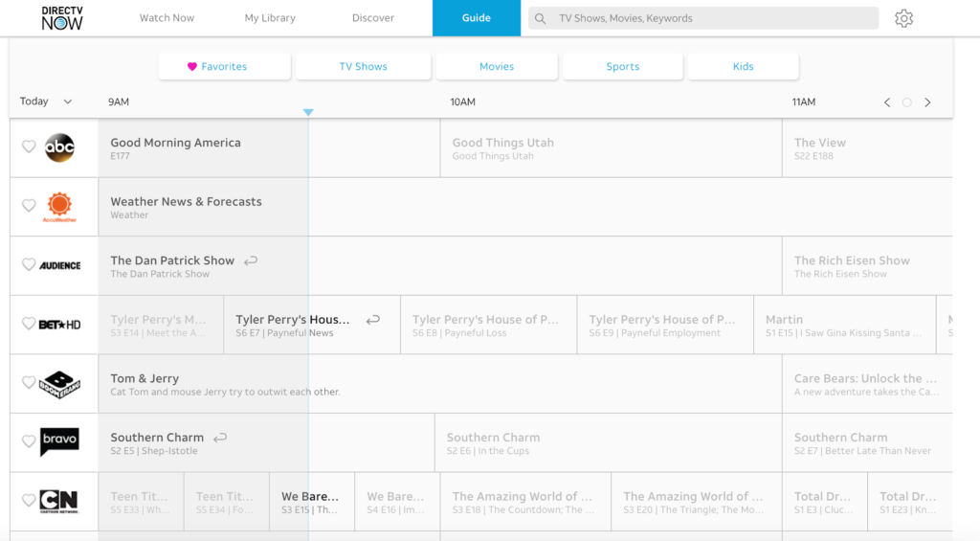Favorite the ABC channel heart

(x=29, y=147)
